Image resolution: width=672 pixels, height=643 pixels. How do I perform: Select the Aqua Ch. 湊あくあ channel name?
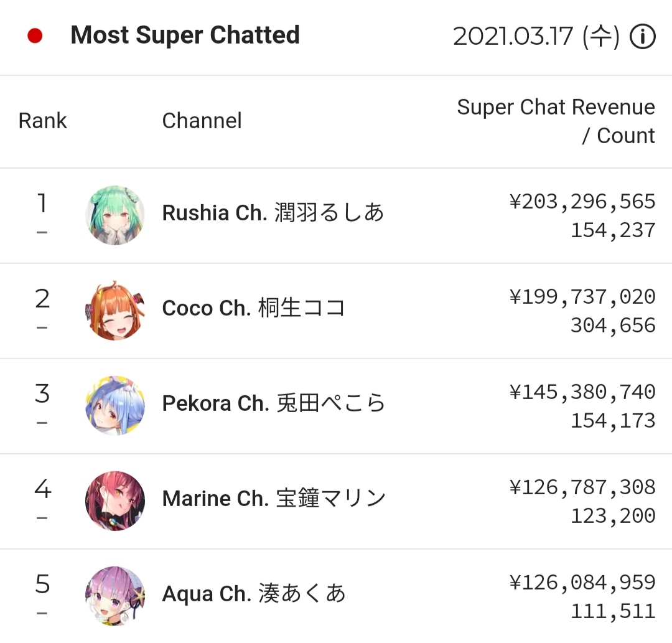(254, 594)
